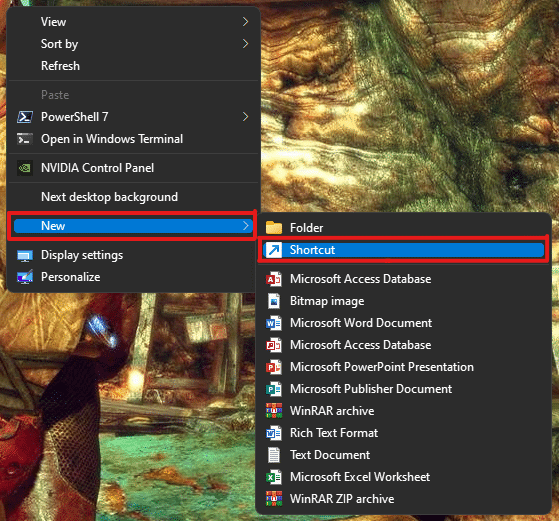Viewport: 559px width, 521px height.
Task: Create a Rich Text Format file
Action: (x=404, y=433)
